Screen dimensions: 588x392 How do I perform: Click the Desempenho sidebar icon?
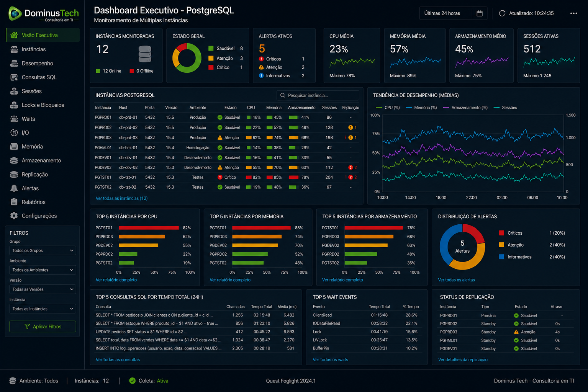[x=14, y=64]
